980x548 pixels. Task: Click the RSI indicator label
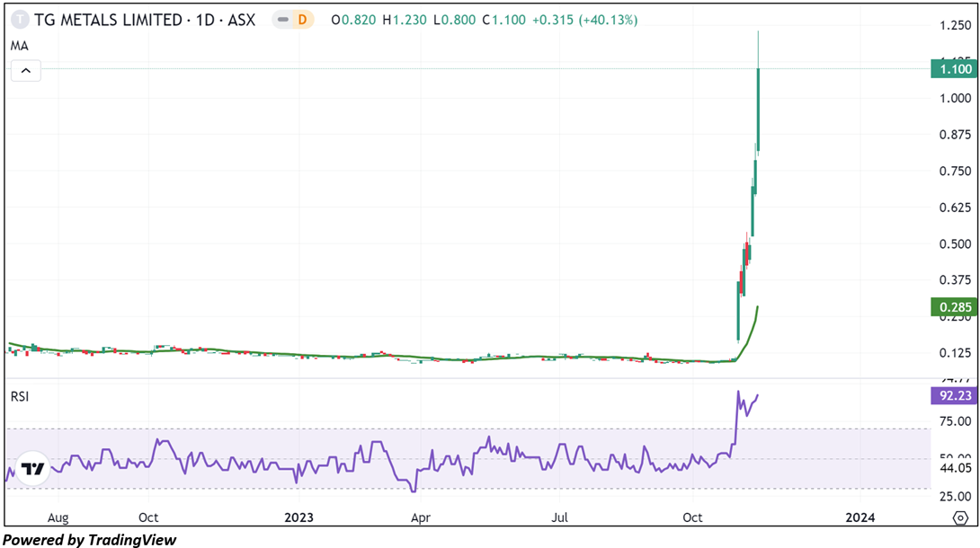(20, 397)
